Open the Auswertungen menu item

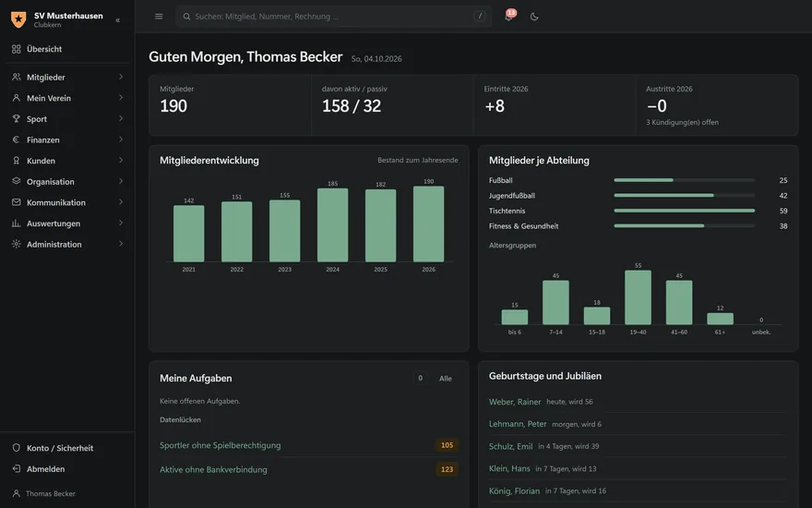pyautogui.click(x=67, y=224)
